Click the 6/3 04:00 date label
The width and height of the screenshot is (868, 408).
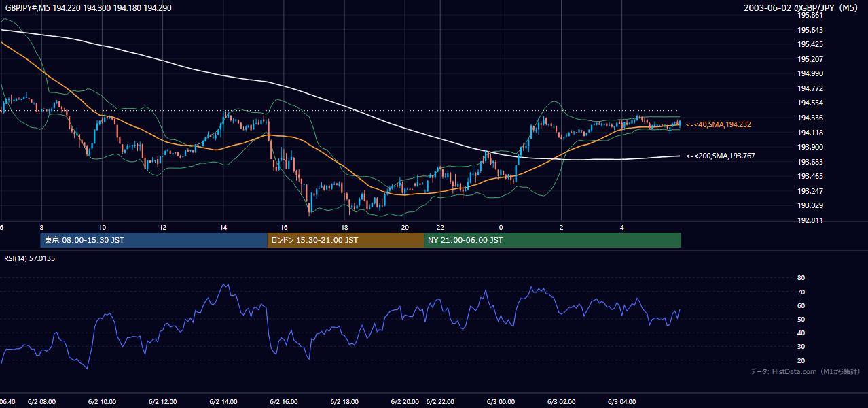pos(622,402)
